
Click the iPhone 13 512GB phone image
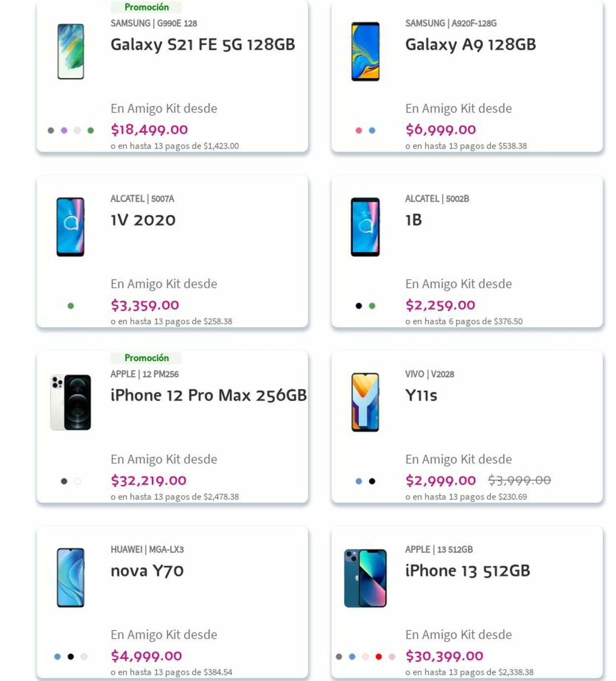pos(365,578)
